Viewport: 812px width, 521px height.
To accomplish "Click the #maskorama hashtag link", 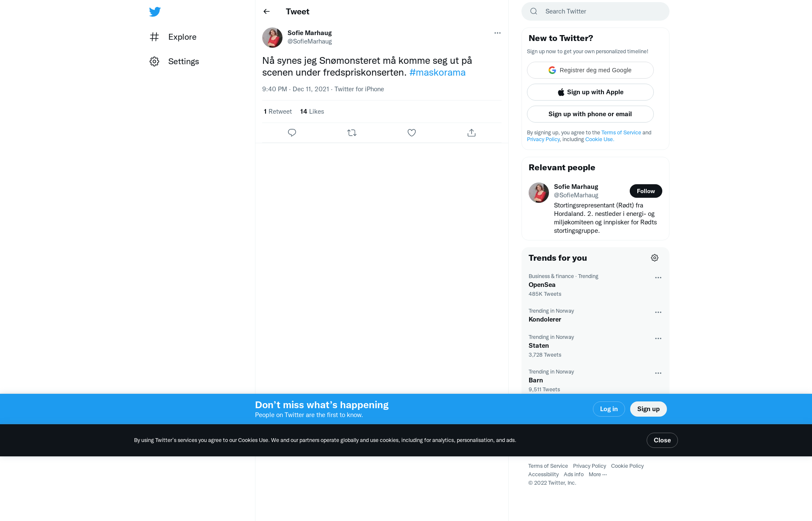I will 437,72.
